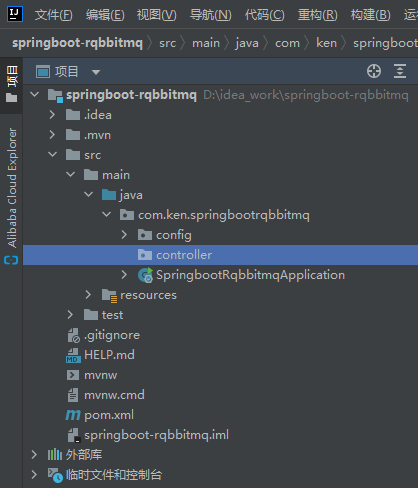Open the 代码(C) menu
Viewport: 418px width, 488px height.
(x=265, y=15)
